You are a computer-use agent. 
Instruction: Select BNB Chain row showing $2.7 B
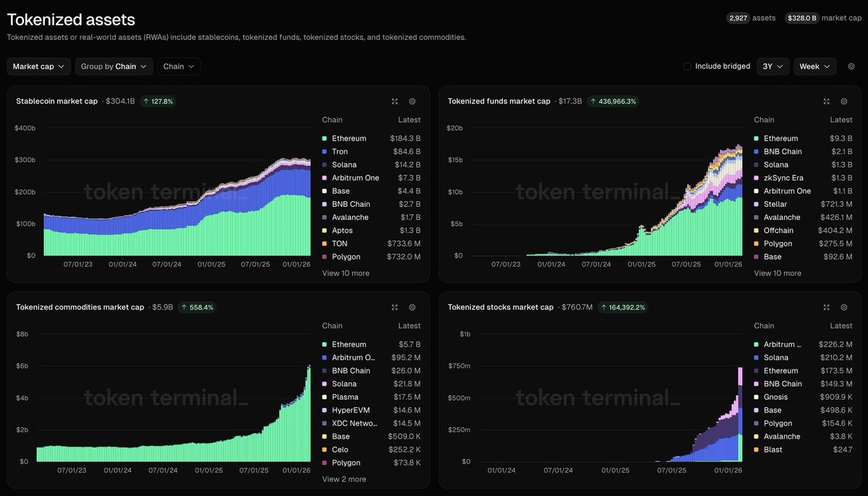point(371,204)
